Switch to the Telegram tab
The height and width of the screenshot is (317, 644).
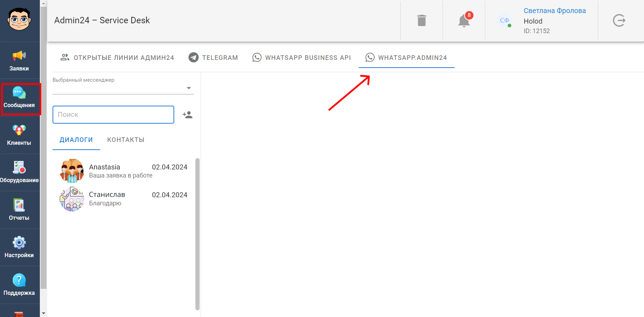pyautogui.click(x=213, y=57)
